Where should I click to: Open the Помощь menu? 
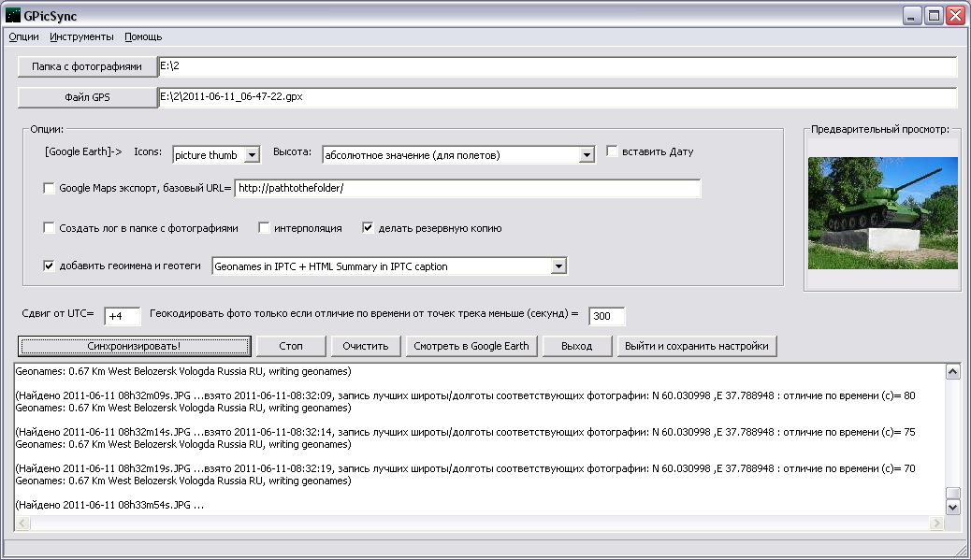coord(143,37)
